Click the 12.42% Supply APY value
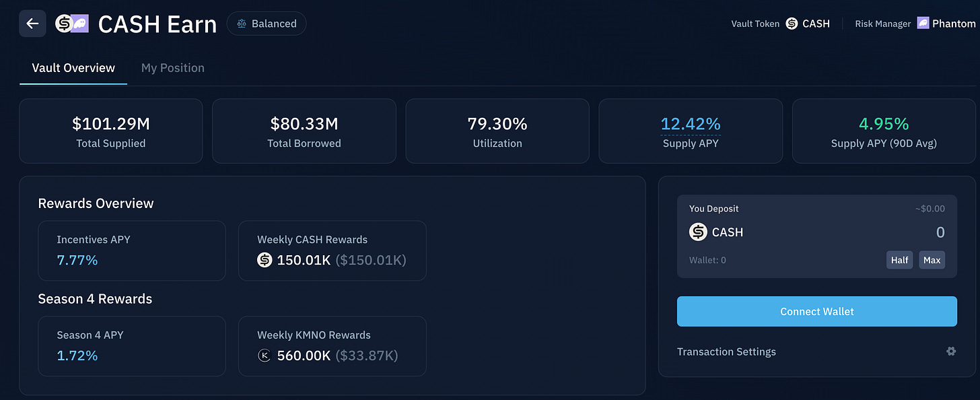The image size is (980, 400). point(691,124)
